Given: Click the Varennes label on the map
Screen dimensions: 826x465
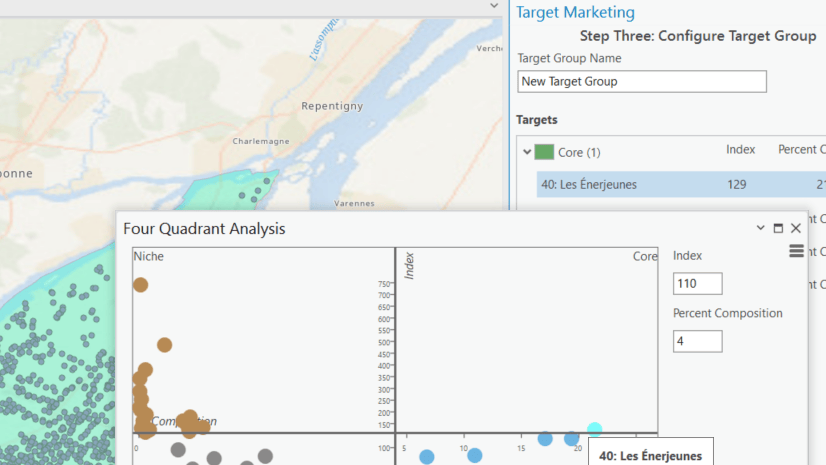Looking at the screenshot, I should pyautogui.click(x=352, y=203).
